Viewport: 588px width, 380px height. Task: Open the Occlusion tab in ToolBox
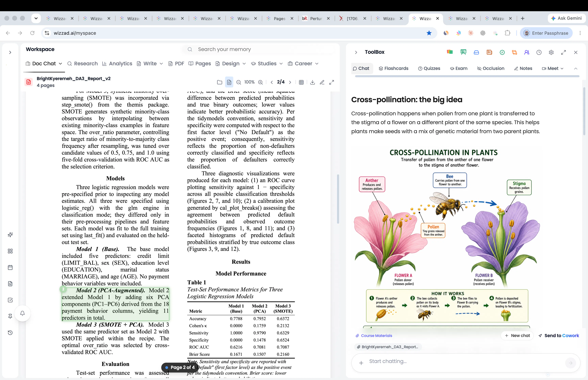tap(491, 69)
